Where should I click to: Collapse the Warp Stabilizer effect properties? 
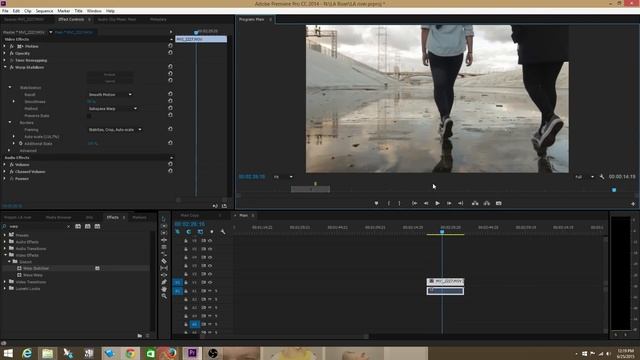coord(5,67)
